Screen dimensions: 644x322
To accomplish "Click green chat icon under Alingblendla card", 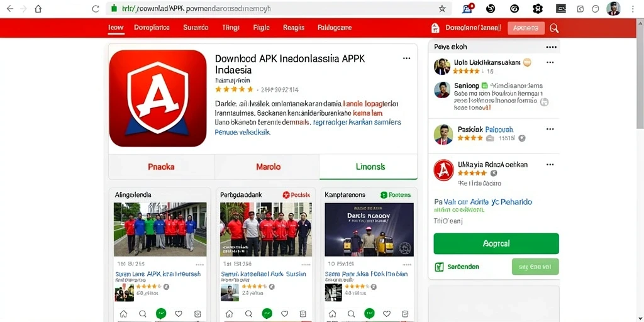I will point(160,314).
